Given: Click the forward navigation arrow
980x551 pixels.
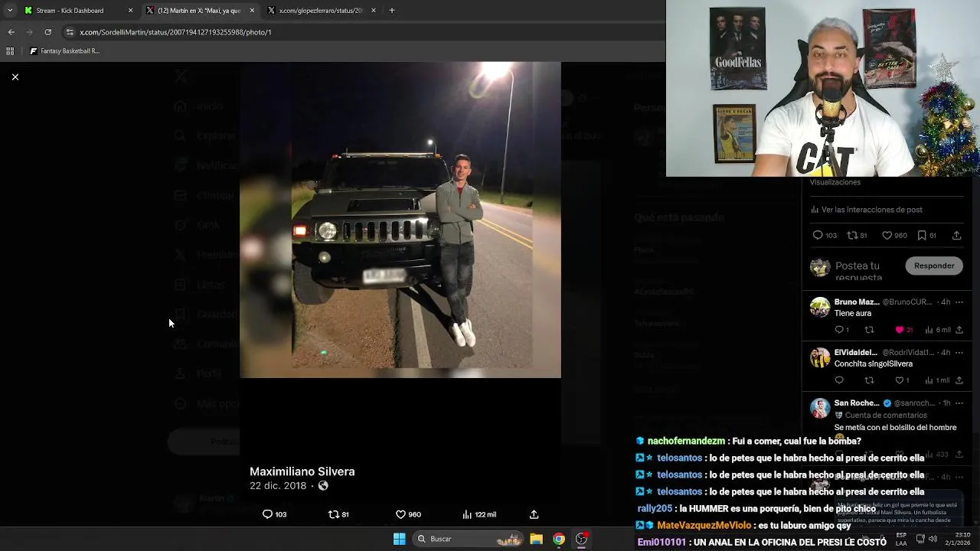Looking at the screenshot, I should click(29, 32).
